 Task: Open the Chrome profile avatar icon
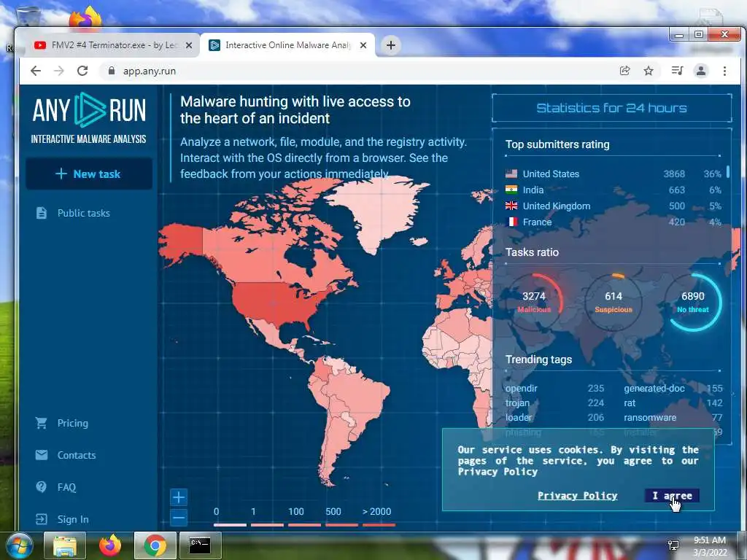(x=701, y=71)
